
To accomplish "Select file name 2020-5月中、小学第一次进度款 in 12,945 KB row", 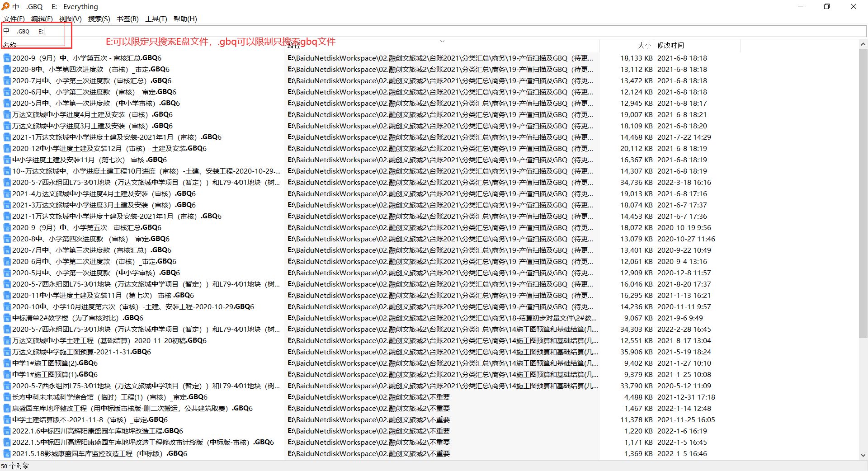I will (96, 104).
